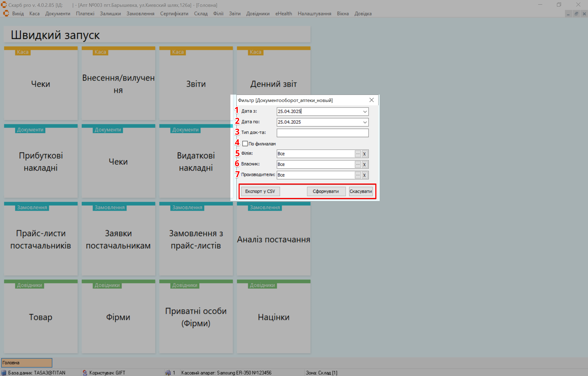Switch to the Головна window tab
This screenshot has width=588, height=376.
pyautogui.click(x=27, y=363)
